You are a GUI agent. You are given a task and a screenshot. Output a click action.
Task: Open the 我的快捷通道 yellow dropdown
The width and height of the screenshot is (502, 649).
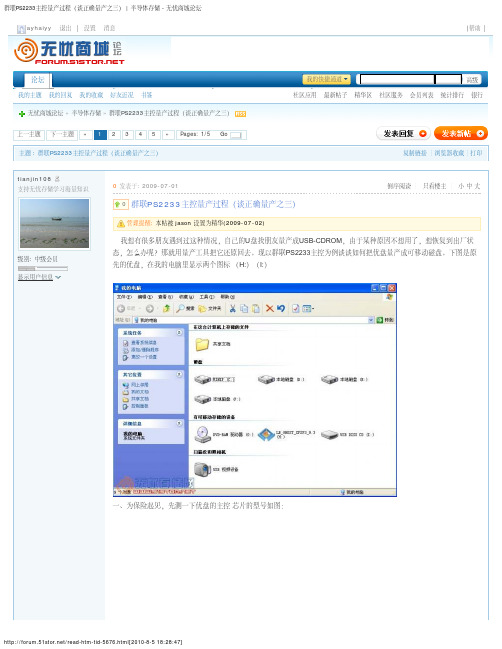click(327, 79)
